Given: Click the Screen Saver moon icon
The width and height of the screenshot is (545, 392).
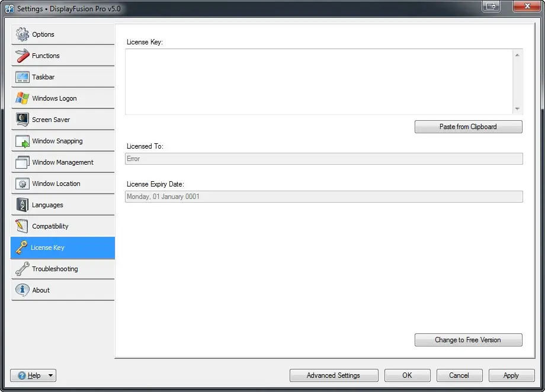Looking at the screenshot, I should coord(23,120).
